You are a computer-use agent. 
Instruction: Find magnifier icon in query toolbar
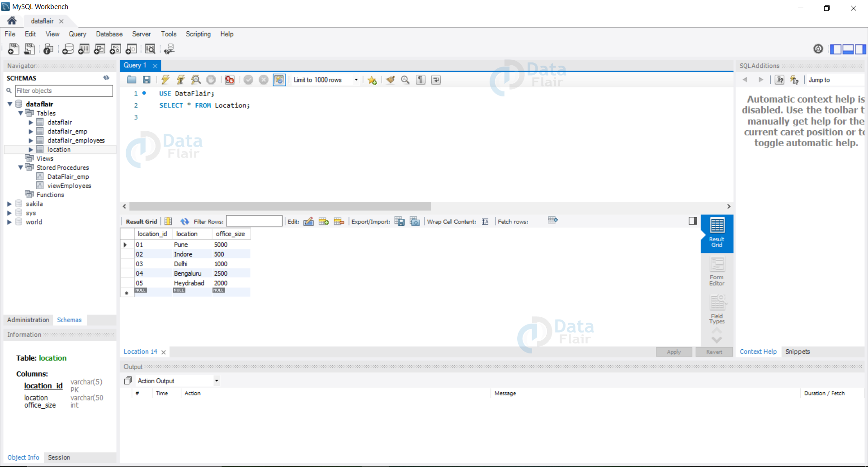pos(406,80)
